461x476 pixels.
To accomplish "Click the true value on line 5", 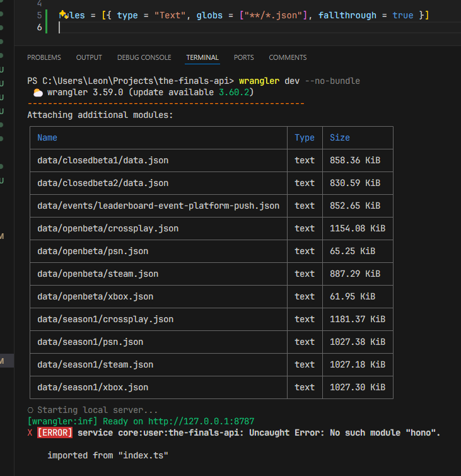I will coord(403,15).
